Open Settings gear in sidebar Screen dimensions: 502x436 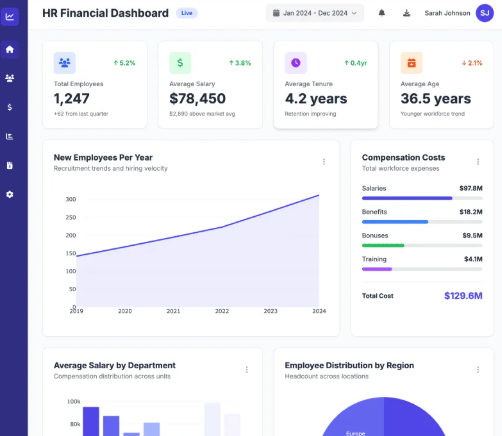tap(10, 194)
